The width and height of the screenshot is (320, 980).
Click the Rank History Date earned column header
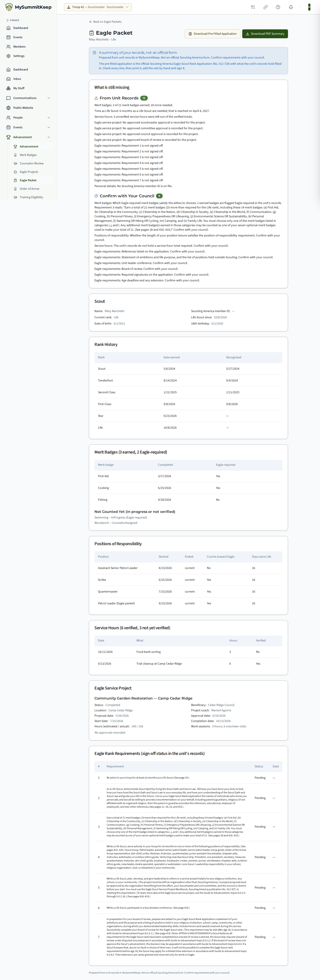pos(171,357)
